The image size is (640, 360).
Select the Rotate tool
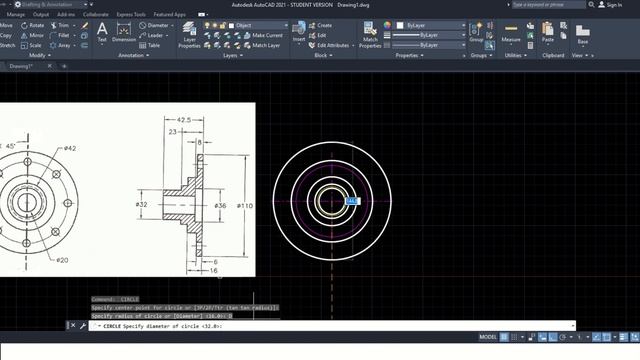pyautogui.click(x=32, y=25)
